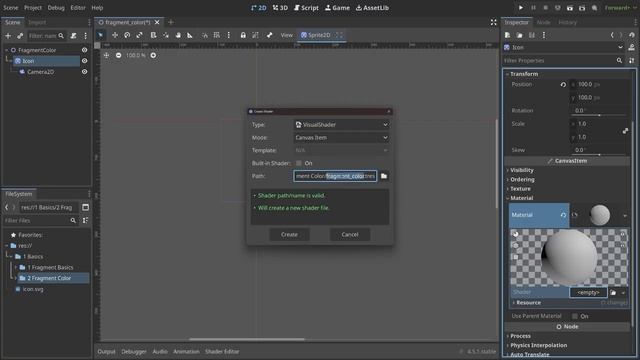Click the skeleton options bone icon
Viewport: 640px width, 360px height.
[x=269, y=35]
